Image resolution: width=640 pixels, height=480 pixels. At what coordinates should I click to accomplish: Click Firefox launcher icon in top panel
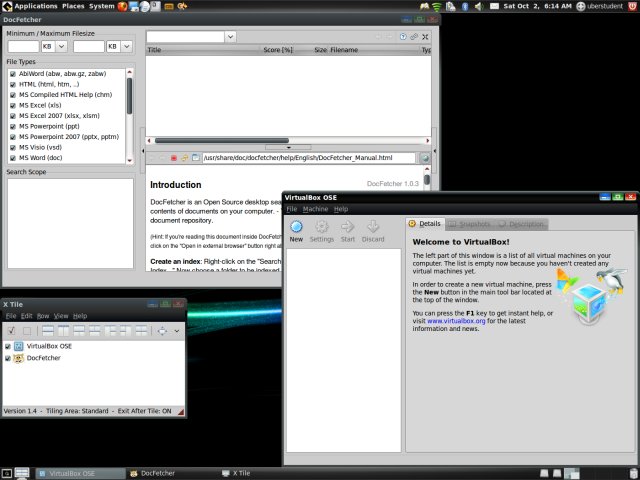coord(122,6)
